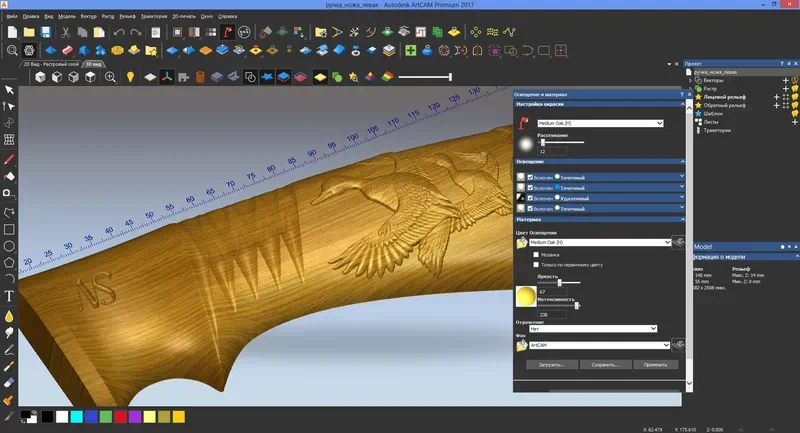This screenshot has width=800, height=433.
Task: Click the Save file icon
Action: [45, 32]
